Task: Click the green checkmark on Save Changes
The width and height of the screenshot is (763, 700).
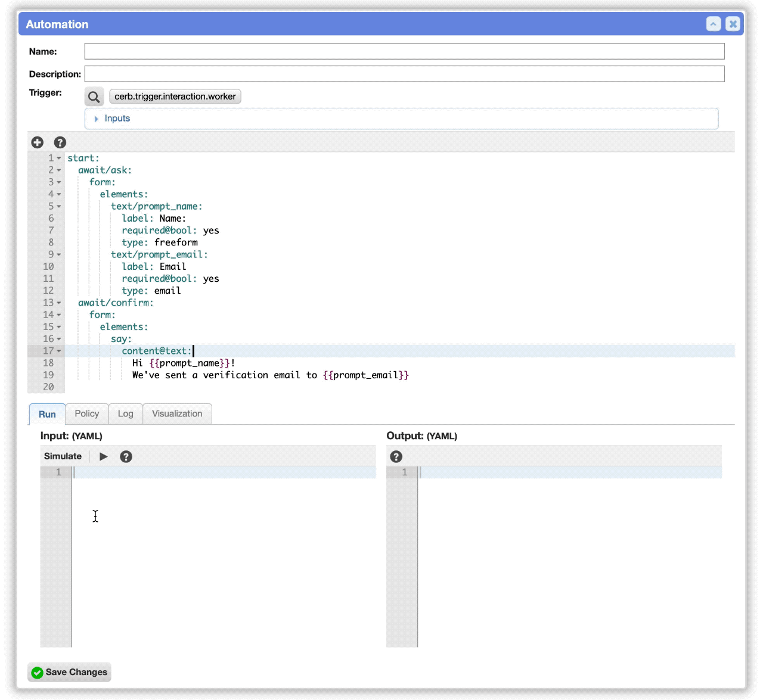Action: (38, 673)
